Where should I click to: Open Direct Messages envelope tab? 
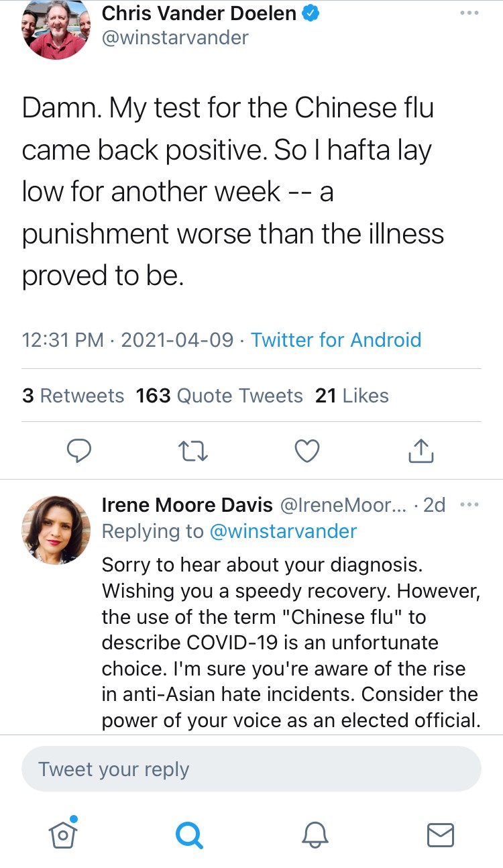pyautogui.click(x=441, y=834)
